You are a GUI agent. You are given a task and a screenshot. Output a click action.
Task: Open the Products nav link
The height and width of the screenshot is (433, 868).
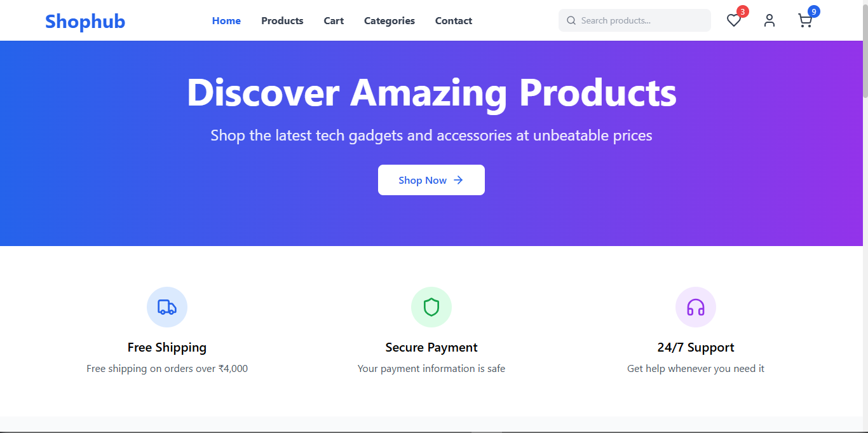point(282,21)
